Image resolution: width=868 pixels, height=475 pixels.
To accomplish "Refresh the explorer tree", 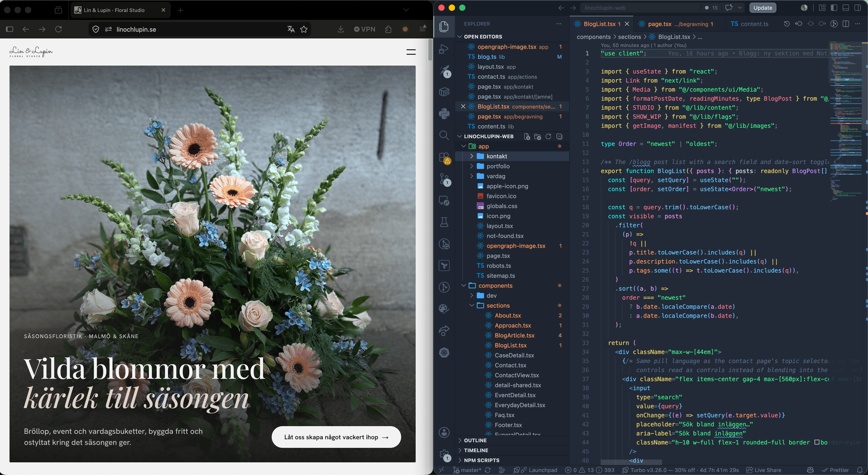I will (x=548, y=136).
